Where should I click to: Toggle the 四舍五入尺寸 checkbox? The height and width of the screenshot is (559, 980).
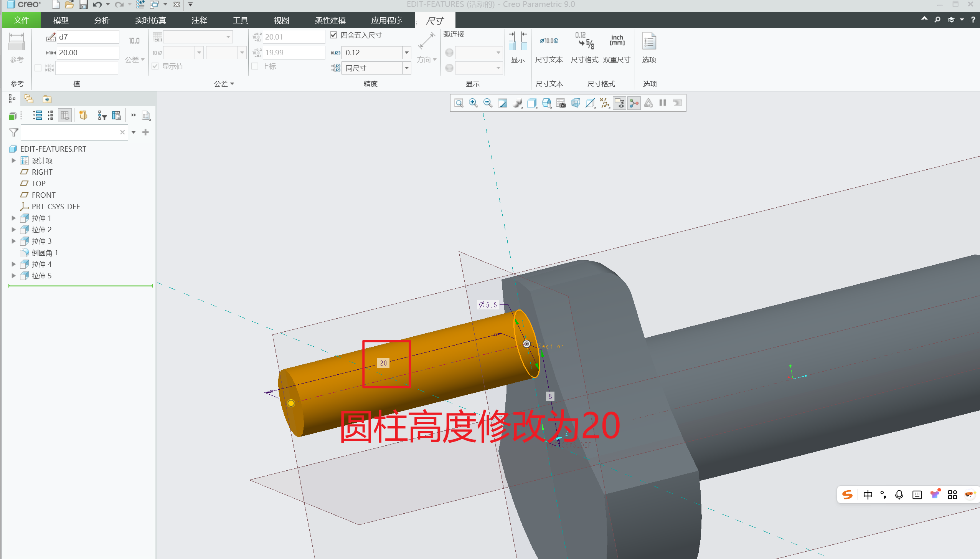coord(333,35)
